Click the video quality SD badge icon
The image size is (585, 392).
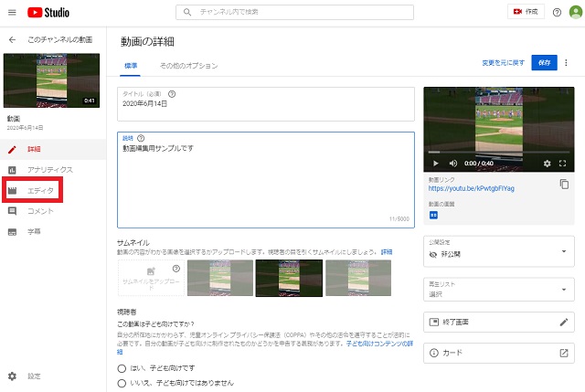[433, 216]
